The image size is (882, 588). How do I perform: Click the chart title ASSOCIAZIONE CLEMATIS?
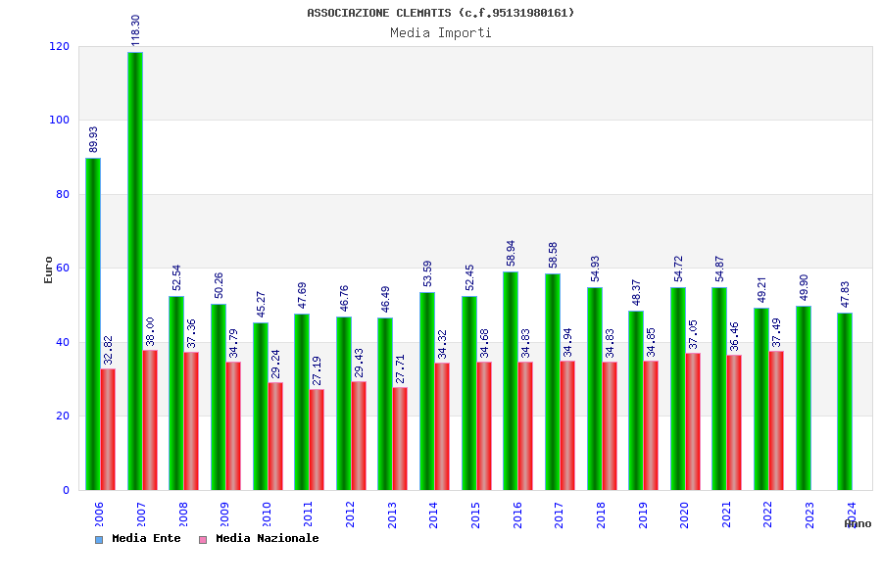pos(440,13)
